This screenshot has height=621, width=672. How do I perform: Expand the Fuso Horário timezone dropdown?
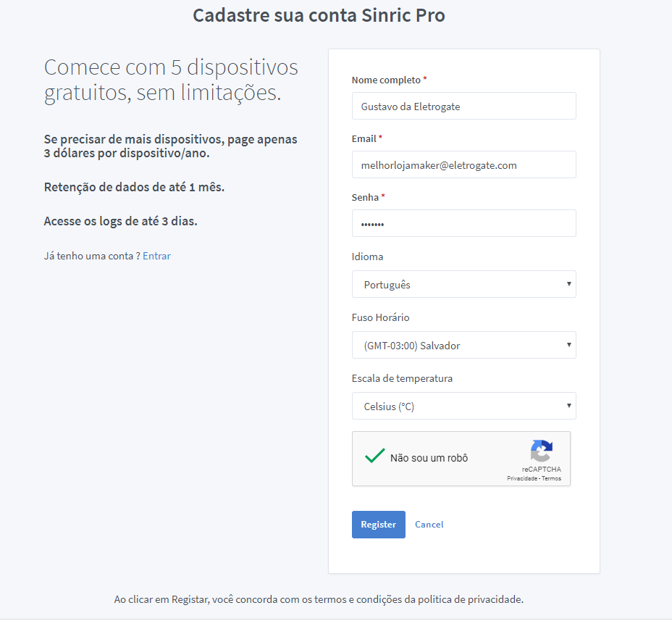(x=463, y=345)
